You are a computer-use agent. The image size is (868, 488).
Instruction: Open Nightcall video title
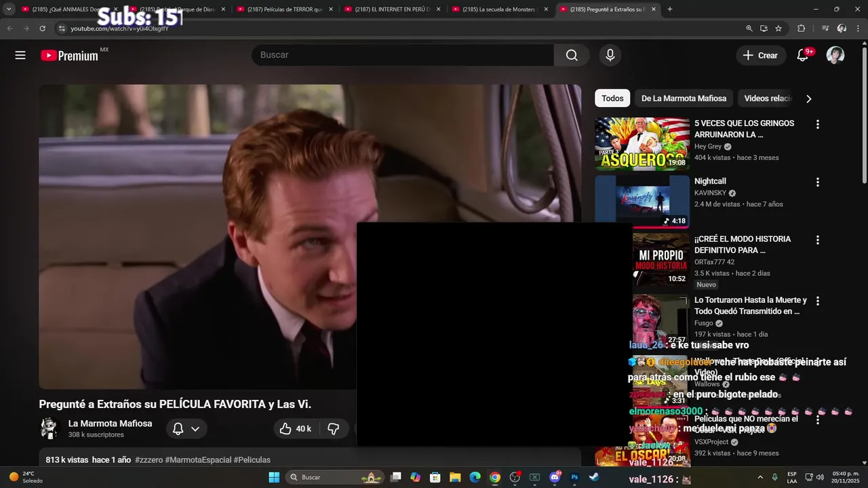pyautogui.click(x=710, y=181)
